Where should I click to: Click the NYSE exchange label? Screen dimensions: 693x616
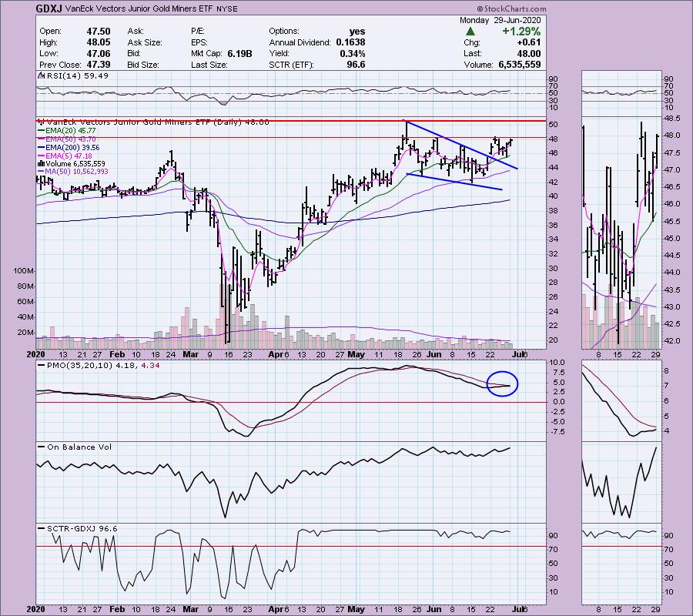tap(226, 8)
